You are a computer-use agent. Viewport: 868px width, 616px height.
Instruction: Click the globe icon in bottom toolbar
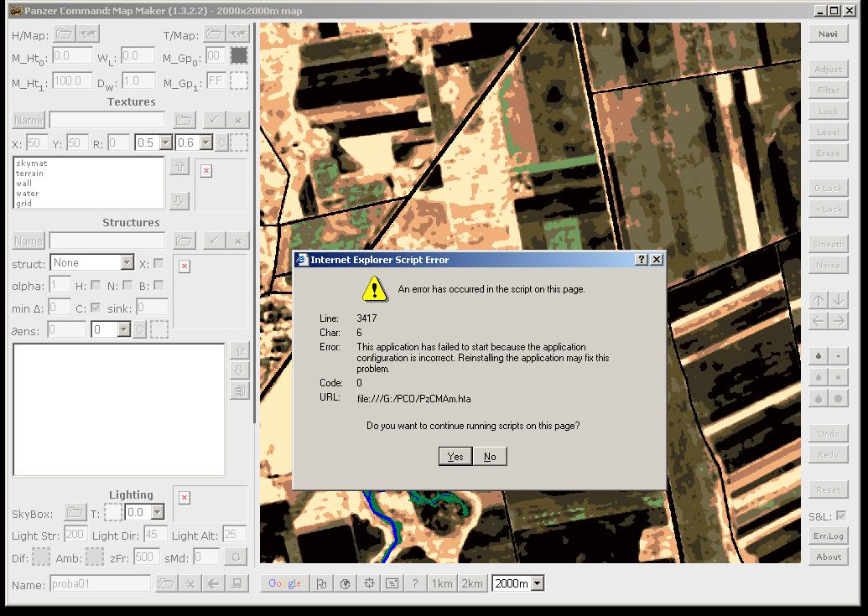(x=345, y=583)
